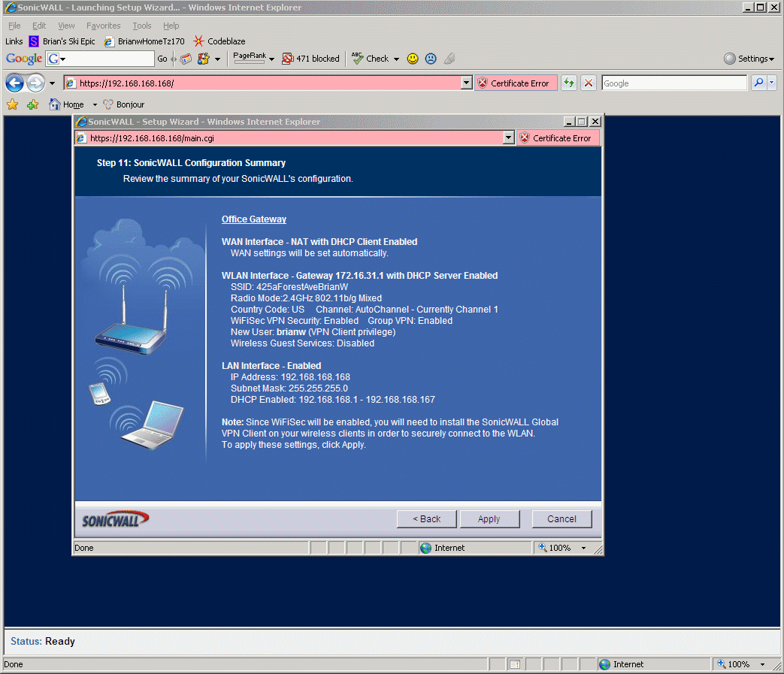The height and width of the screenshot is (674, 784).
Task: Open the recent pages dropdown arrow
Action: tap(52, 83)
